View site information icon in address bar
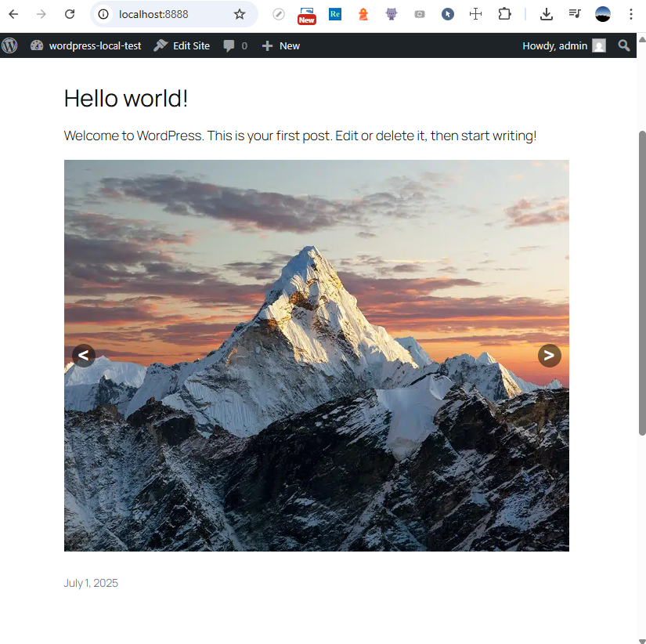 pyautogui.click(x=103, y=14)
